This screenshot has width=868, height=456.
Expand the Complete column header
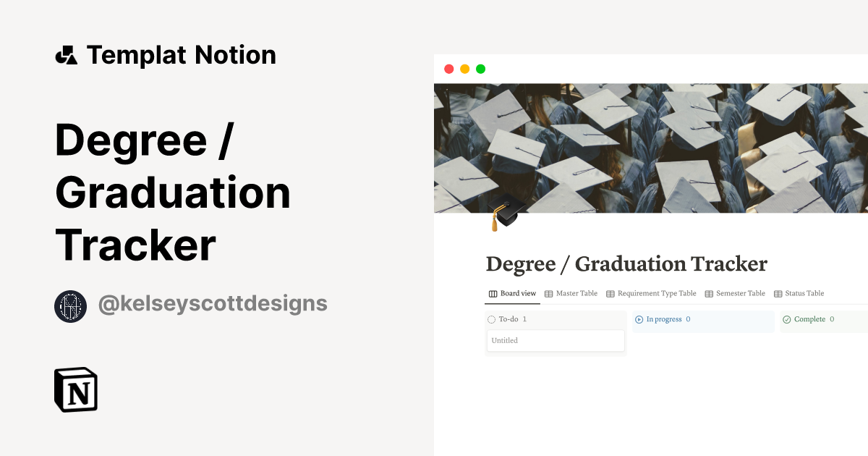click(x=809, y=319)
